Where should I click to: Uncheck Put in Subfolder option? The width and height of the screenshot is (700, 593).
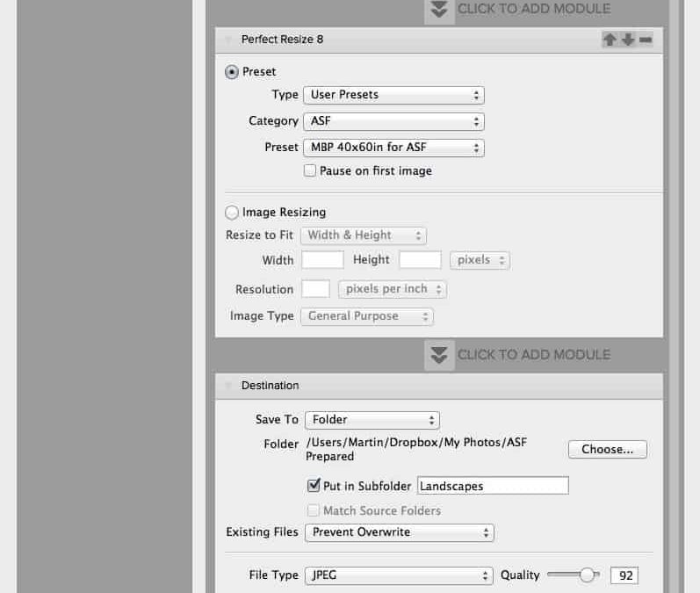[314, 486]
